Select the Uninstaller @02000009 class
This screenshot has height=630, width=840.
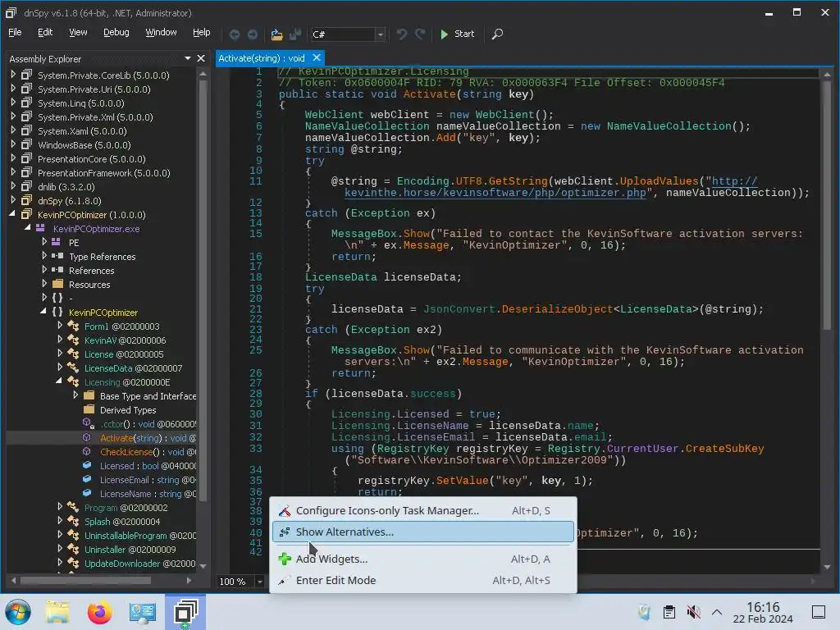[x=130, y=549]
